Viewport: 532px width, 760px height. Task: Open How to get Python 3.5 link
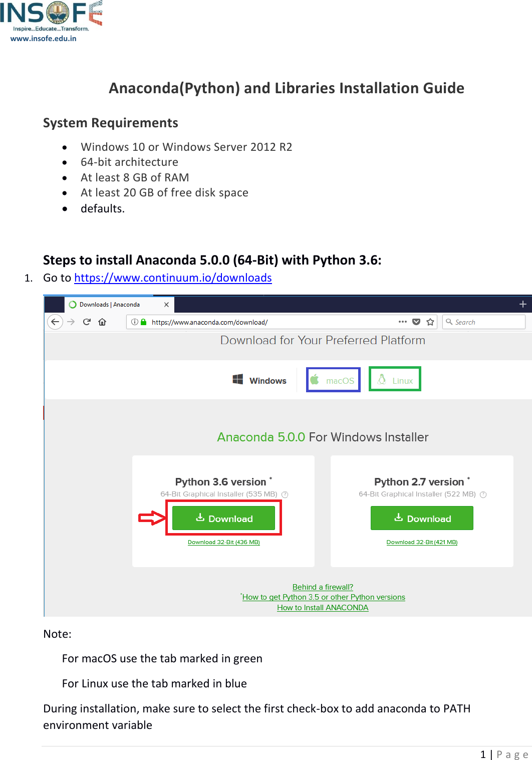pos(324,597)
